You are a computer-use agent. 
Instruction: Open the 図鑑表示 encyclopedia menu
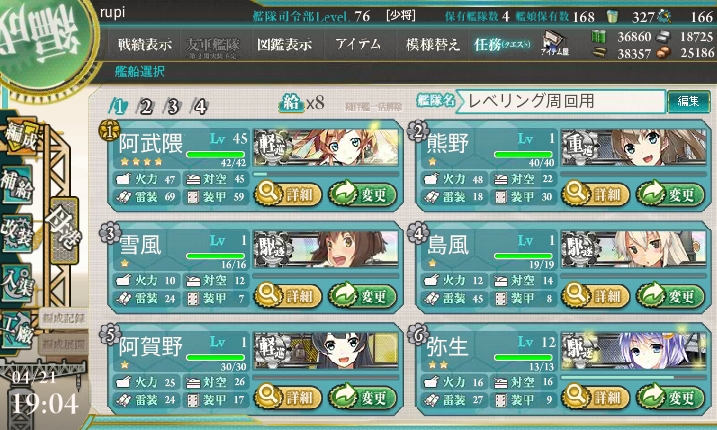coord(284,44)
